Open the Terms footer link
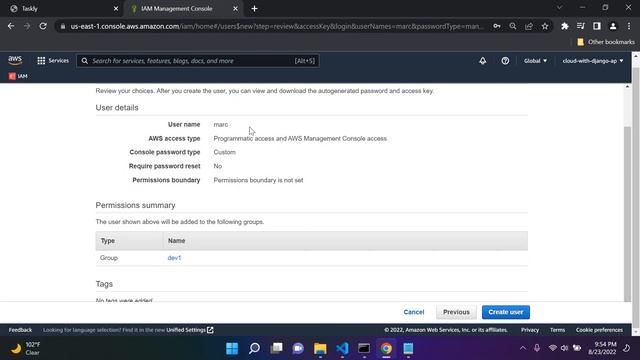 [x=557, y=330]
